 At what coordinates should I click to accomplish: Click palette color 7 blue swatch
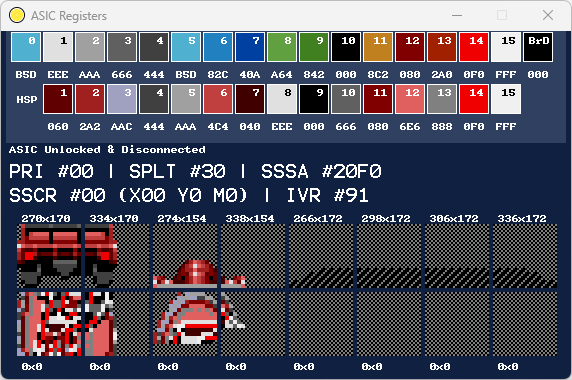pos(250,47)
